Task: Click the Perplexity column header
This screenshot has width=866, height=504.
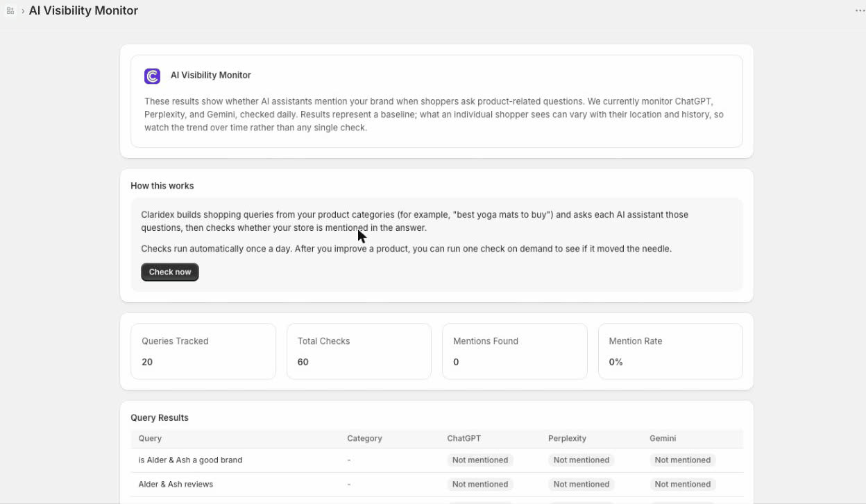Action: [567, 438]
